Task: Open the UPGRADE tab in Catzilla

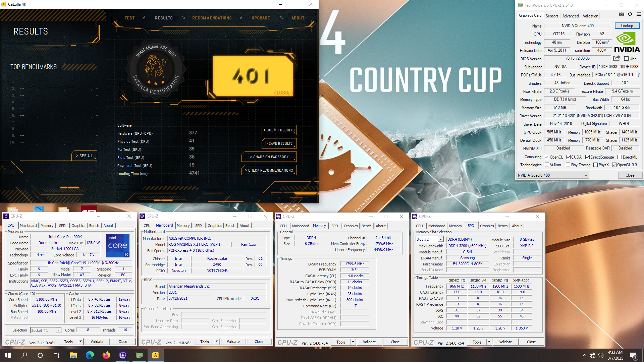Action: (261, 18)
